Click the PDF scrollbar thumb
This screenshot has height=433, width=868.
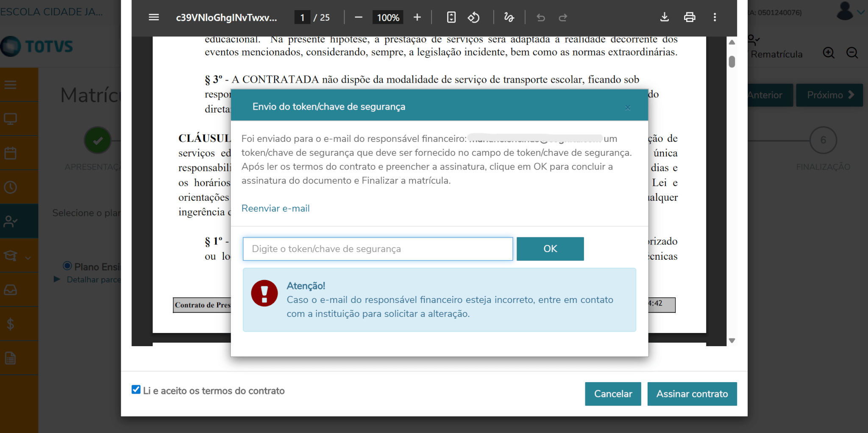click(x=732, y=62)
